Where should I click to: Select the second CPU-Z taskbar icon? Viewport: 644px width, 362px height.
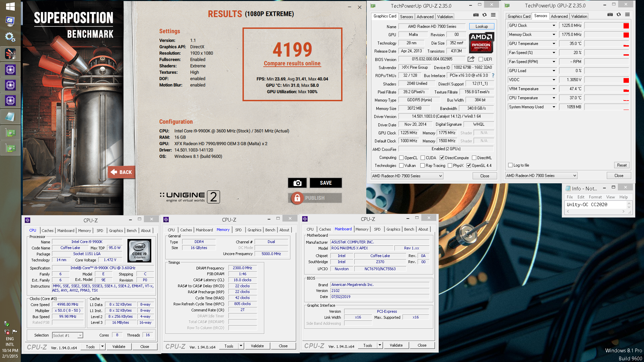click(x=10, y=85)
